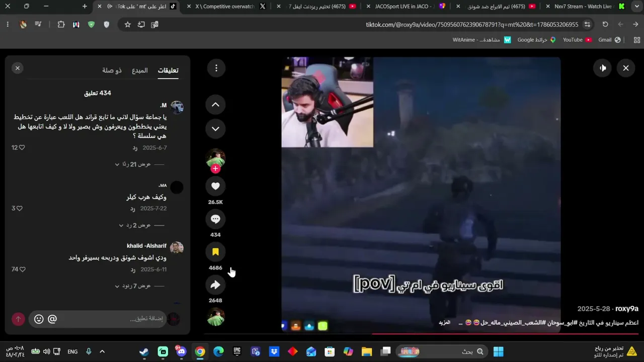
Task: Open khalid -Alsharif profile name
Action: (x=146, y=246)
